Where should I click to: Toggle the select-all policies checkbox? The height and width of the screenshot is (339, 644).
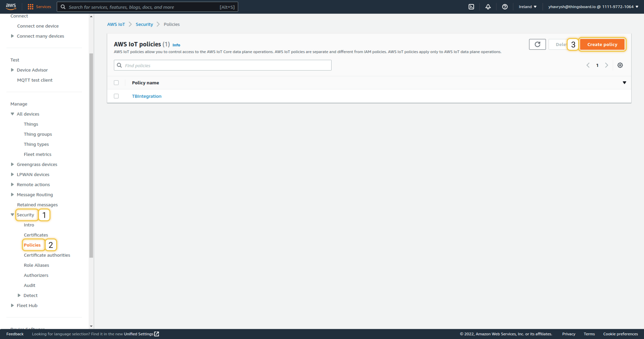116,83
